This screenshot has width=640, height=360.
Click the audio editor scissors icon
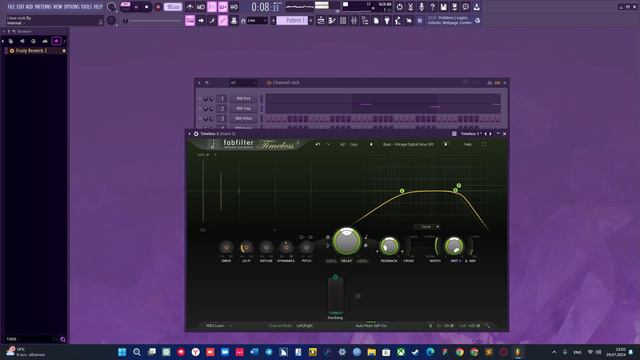[x=411, y=7]
